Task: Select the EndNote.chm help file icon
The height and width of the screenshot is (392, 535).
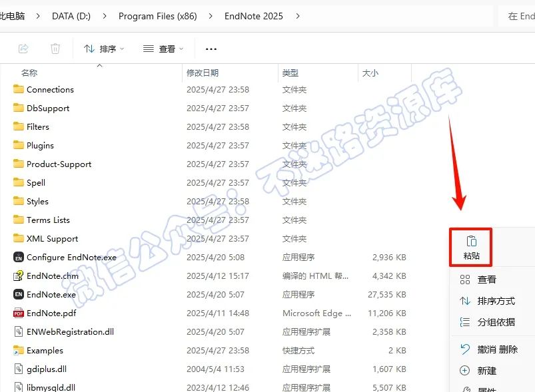Action: (x=19, y=276)
